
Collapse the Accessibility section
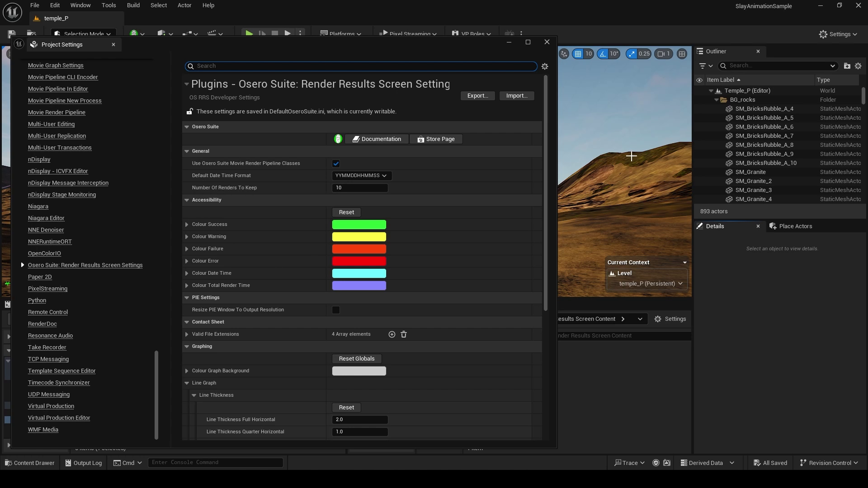tap(187, 200)
